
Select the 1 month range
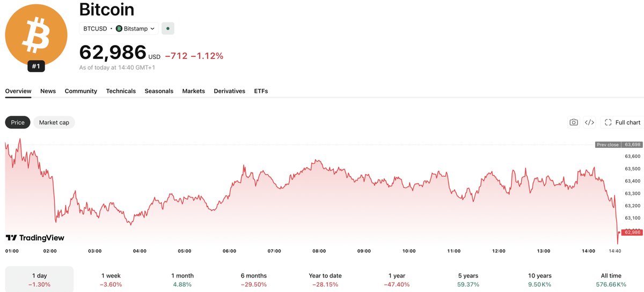(182, 280)
